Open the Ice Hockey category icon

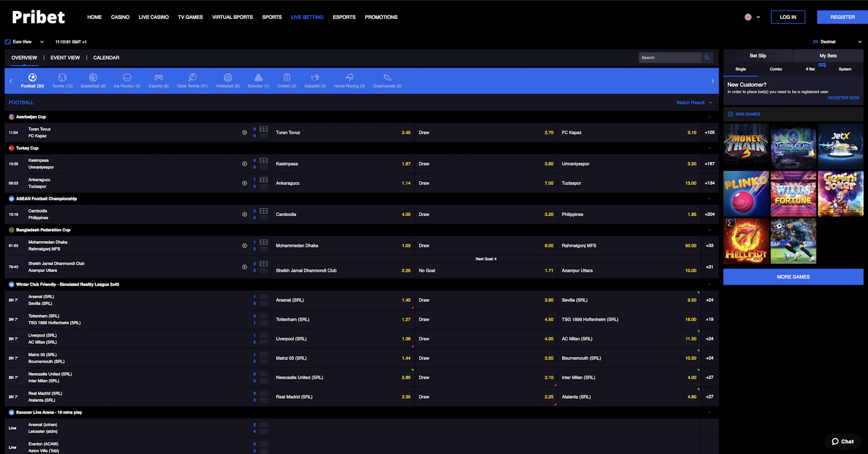click(x=127, y=78)
